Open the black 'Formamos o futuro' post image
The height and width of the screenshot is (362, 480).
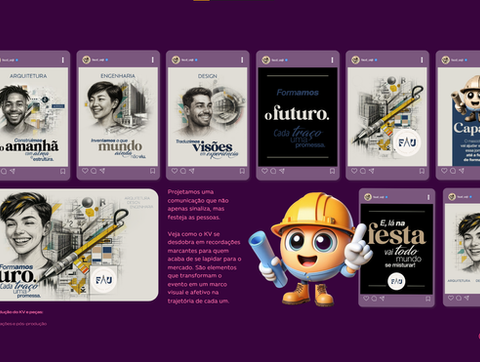click(298, 117)
